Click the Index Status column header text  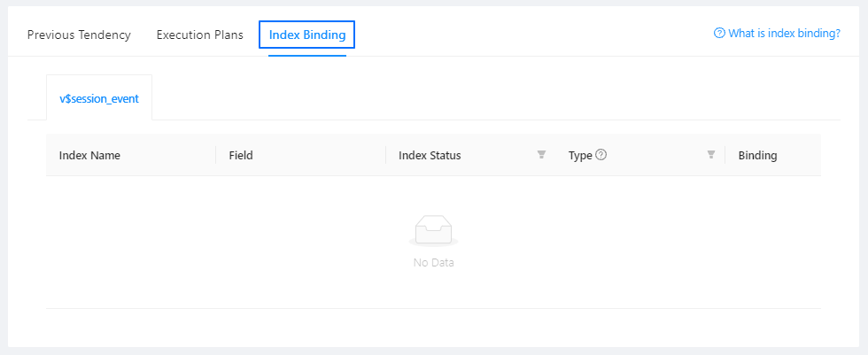(430, 156)
